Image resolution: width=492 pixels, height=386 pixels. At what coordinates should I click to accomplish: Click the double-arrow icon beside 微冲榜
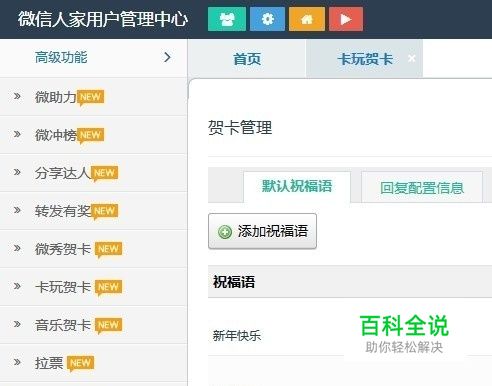17,134
